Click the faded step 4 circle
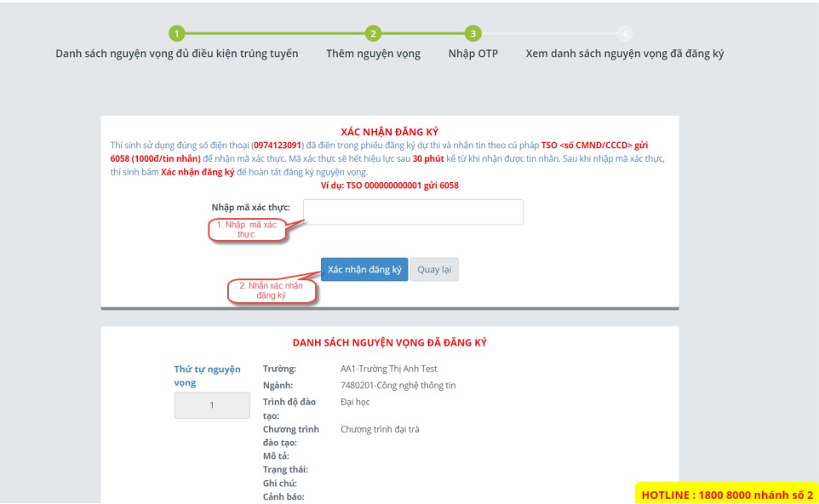 (625, 34)
